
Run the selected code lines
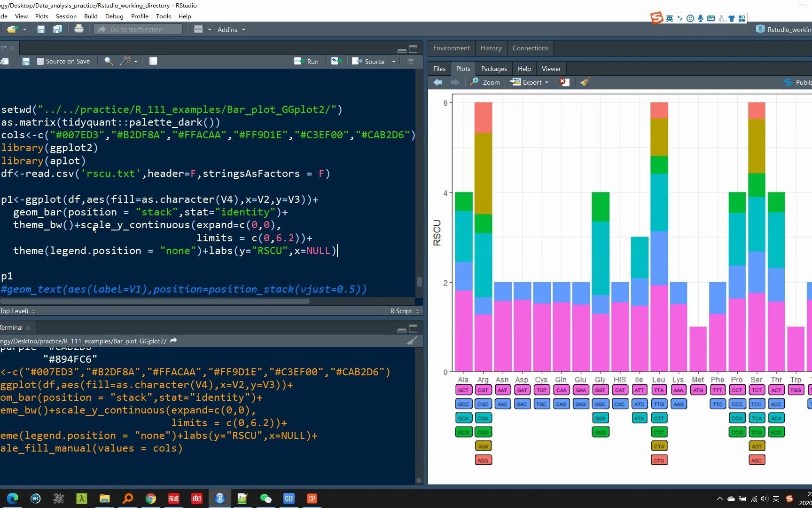coord(307,62)
